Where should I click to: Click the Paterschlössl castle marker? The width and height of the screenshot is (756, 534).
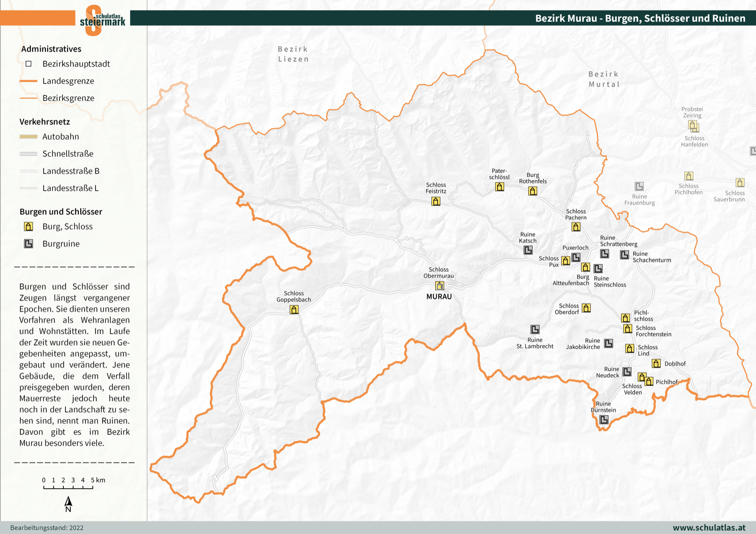499,186
